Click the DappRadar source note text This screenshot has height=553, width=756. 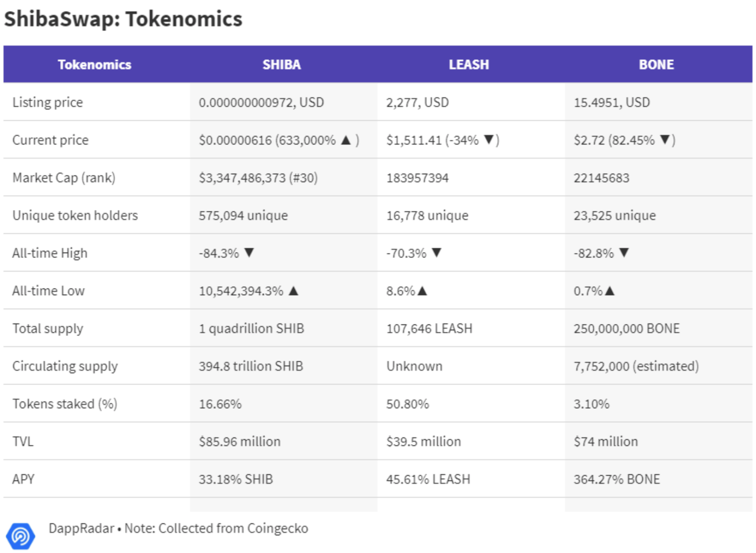[x=178, y=528]
